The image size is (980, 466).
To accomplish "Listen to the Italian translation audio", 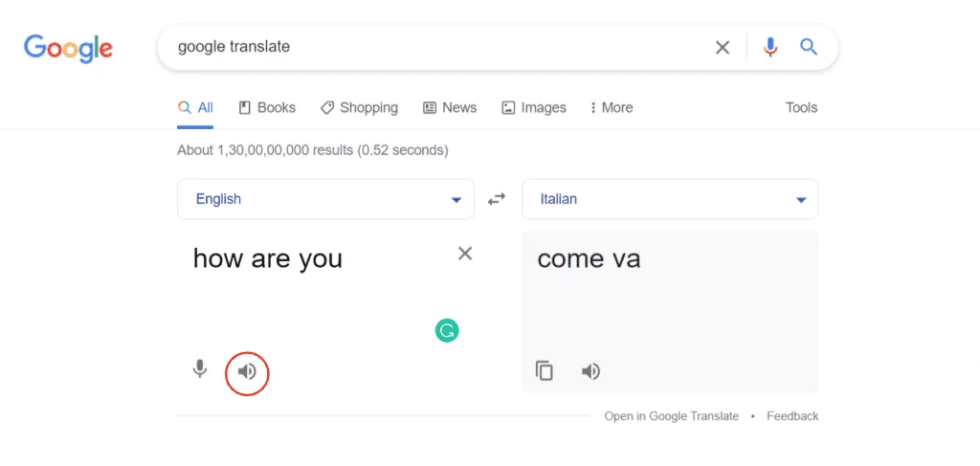I will click(x=590, y=371).
